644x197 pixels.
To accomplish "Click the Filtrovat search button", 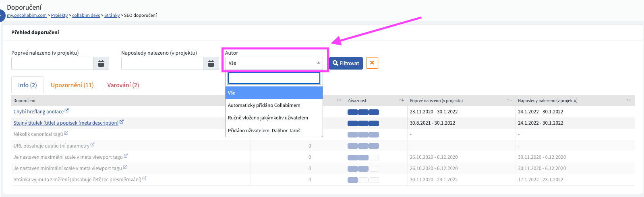I will 346,63.
